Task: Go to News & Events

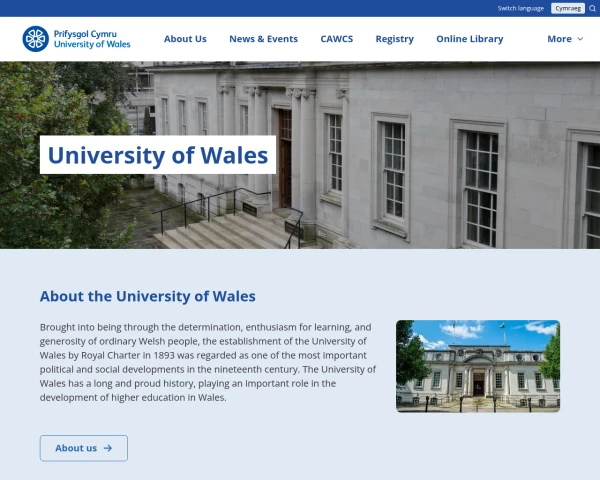Action: click(x=263, y=39)
